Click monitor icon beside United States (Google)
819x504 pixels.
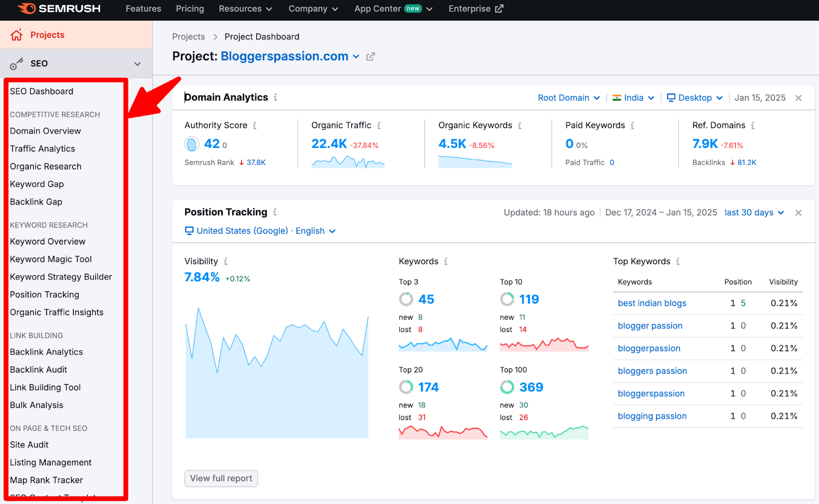(189, 231)
